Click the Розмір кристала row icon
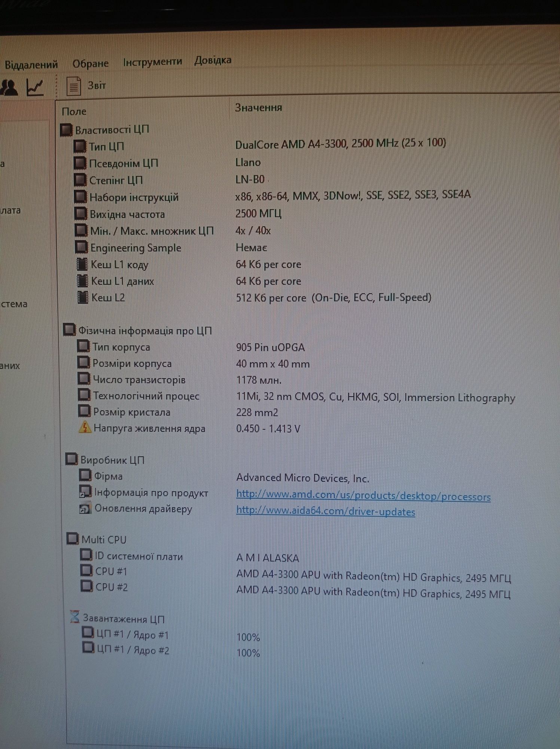This screenshot has height=749, width=560. (x=85, y=411)
